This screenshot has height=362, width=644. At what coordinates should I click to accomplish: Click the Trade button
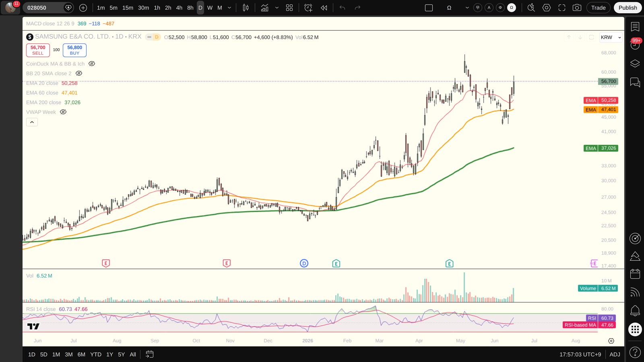coord(598,8)
